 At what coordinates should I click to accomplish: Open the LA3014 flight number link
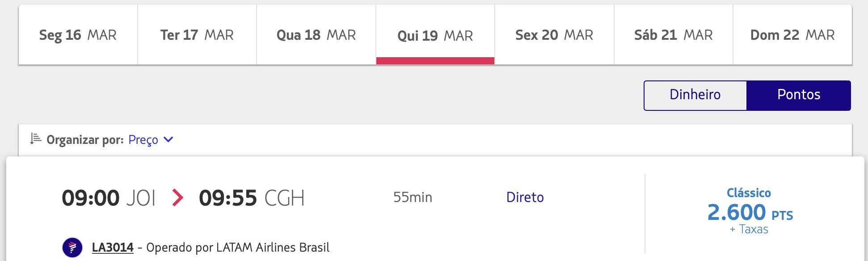point(113,248)
